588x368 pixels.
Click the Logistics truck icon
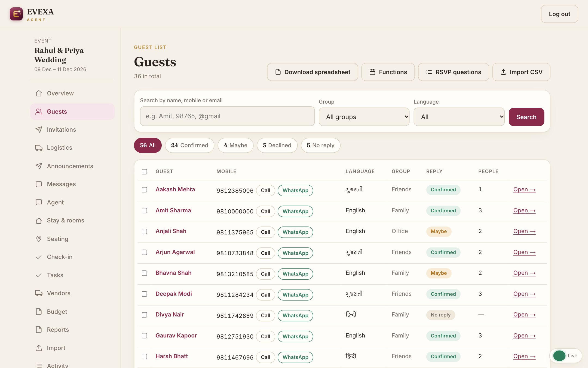[39, 148]
